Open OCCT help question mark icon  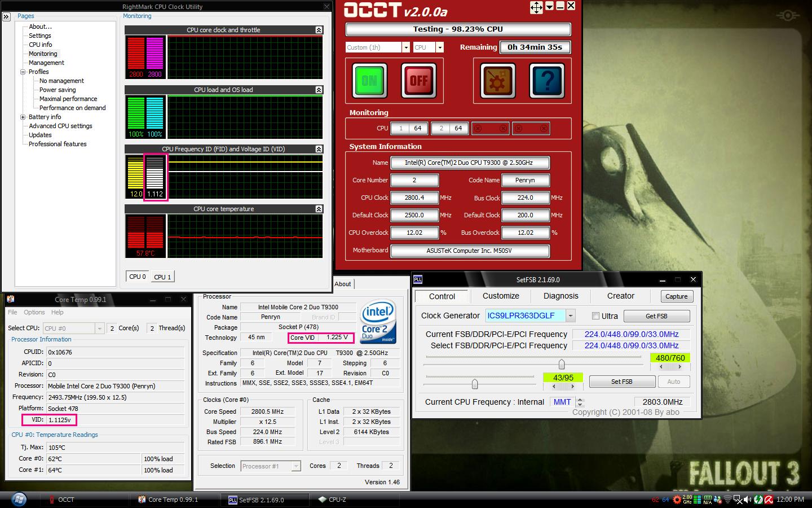tap(546, 81)
